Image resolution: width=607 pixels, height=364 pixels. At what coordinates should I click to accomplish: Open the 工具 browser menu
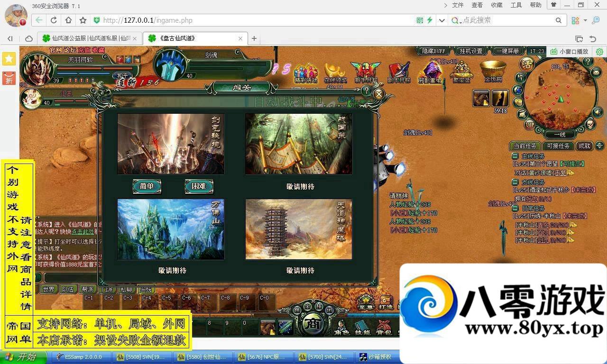tap(516, 5)
